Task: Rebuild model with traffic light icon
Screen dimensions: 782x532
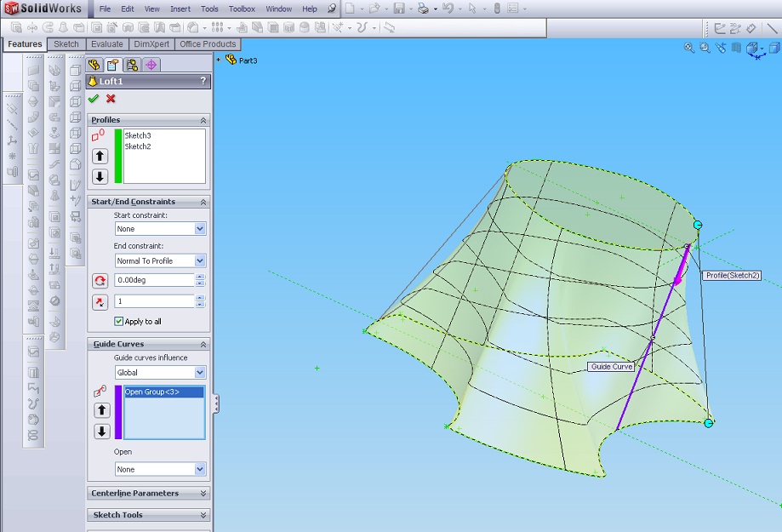Action: [x=497, y=9]
